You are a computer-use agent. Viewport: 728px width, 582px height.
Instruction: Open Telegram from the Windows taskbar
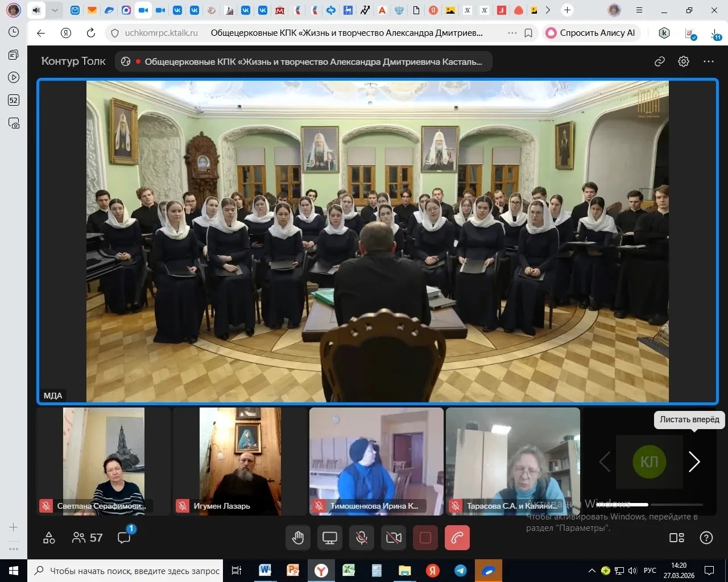point(460,571)
